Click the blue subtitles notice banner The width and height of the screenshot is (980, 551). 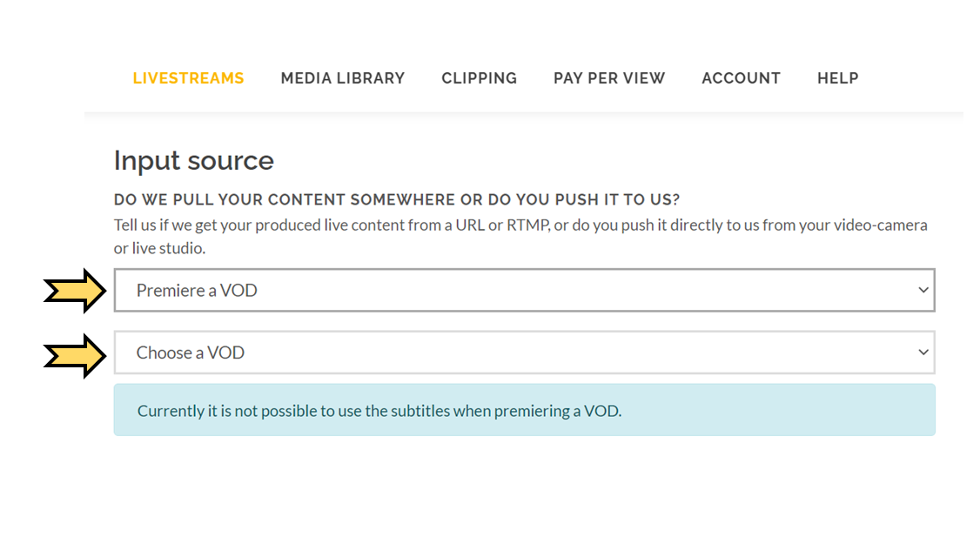(524, 410)
